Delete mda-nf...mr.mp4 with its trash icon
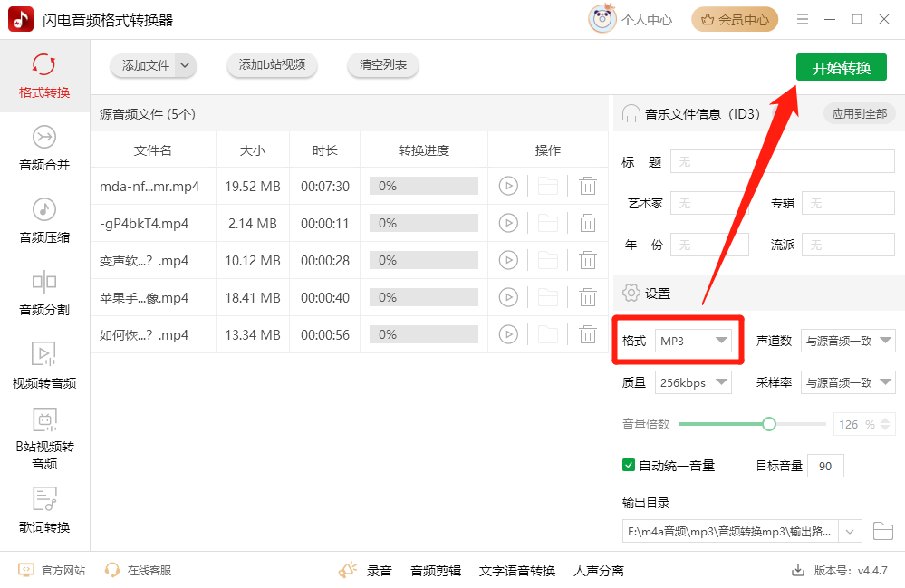 tap(588, 186)
